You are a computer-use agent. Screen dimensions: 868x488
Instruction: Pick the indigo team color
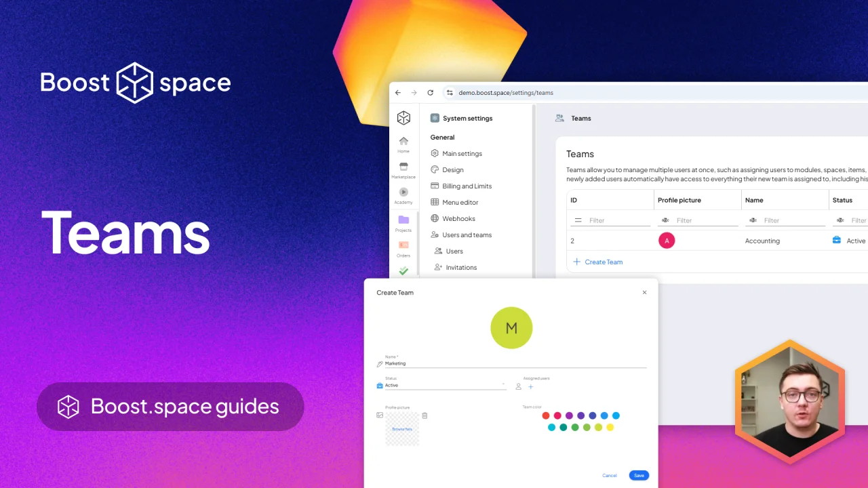click(x=593, y=415)
